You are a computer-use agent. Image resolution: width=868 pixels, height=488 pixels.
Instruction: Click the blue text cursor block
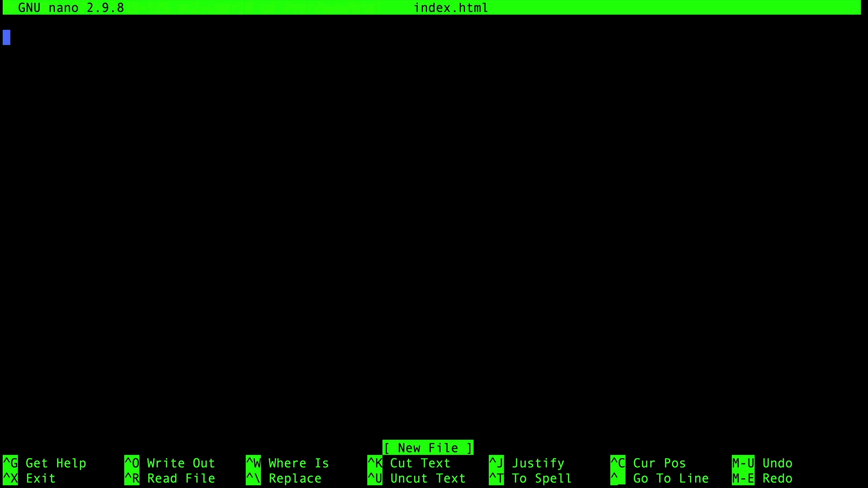point(6,37)
